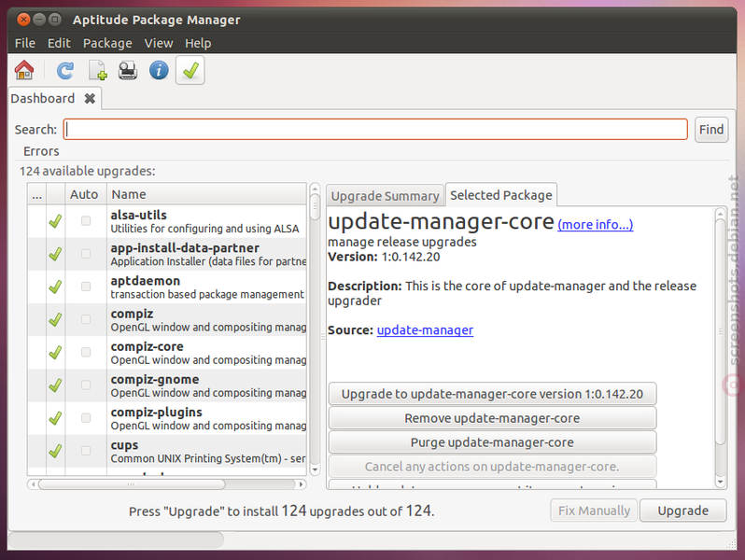Toggle Auto checkbox for aptdaemon
The image size is (745, 560).
pyautogui.click(x=86, y=287)
